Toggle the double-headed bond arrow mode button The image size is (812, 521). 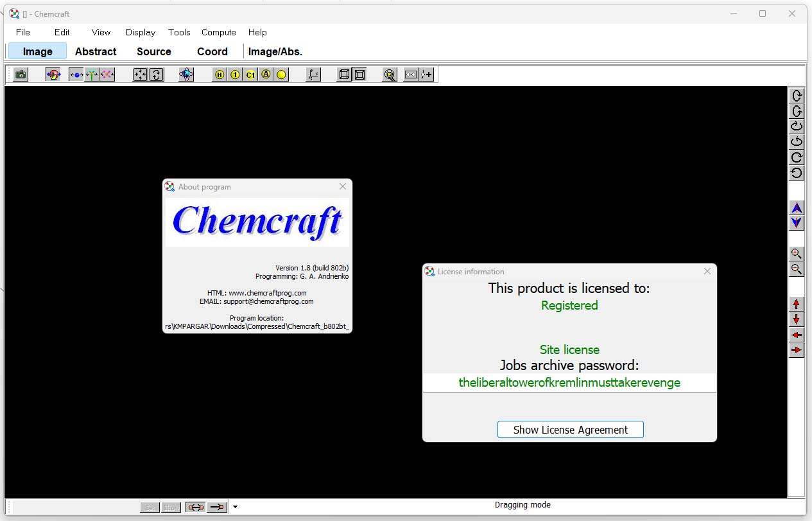(196, 507)
